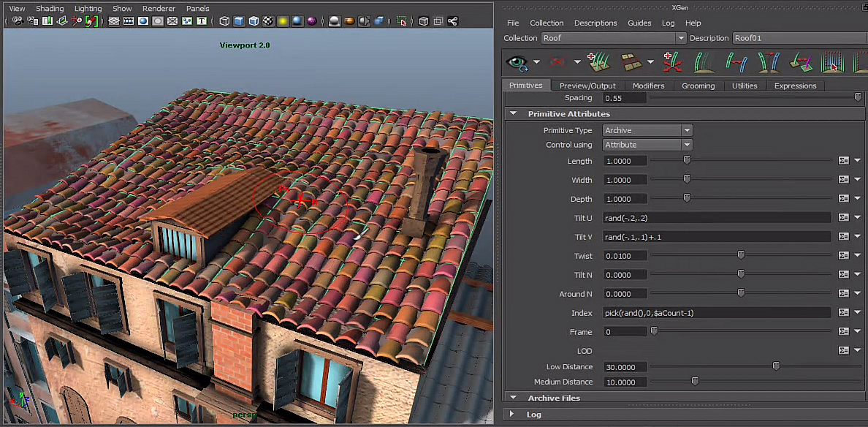Image resolution: width=868 pixels, height=427 pixels.
Task: Click the textured checker sphere icon
Action: [x=268, y=22]
